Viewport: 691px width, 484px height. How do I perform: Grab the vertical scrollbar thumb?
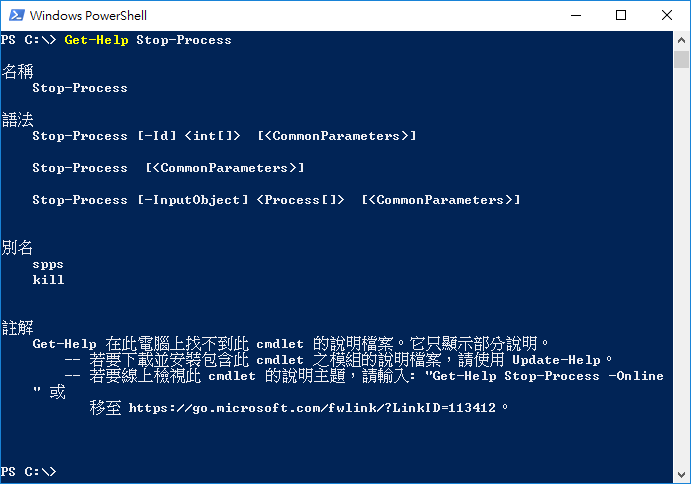pyautogui.click(x=681, y=59)
